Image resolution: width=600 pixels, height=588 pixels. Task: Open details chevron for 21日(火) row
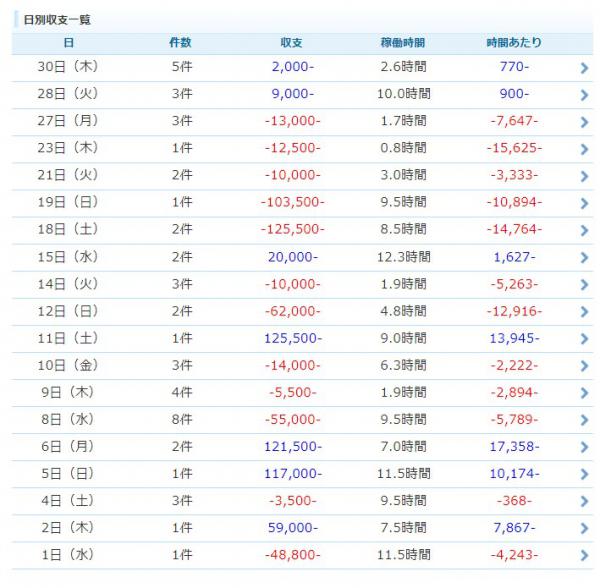(x=584, y=176)
